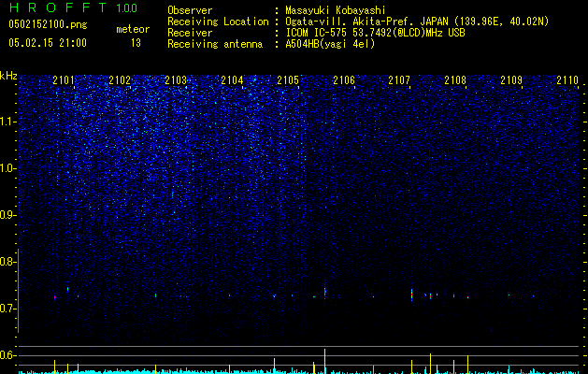Click the 2103 time axis marker

[x=176, y=80]
